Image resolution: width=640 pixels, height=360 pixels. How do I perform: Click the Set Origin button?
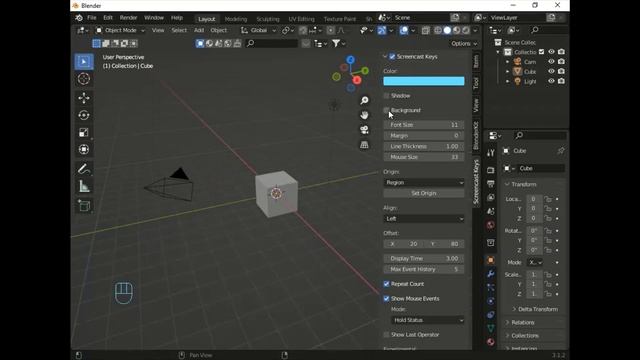[x=424, y=193]
